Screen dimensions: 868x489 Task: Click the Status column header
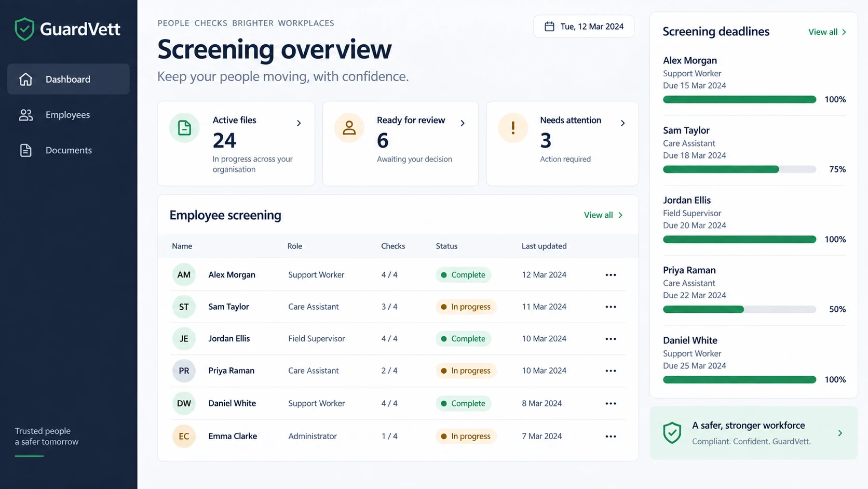[x=446, y=246]
